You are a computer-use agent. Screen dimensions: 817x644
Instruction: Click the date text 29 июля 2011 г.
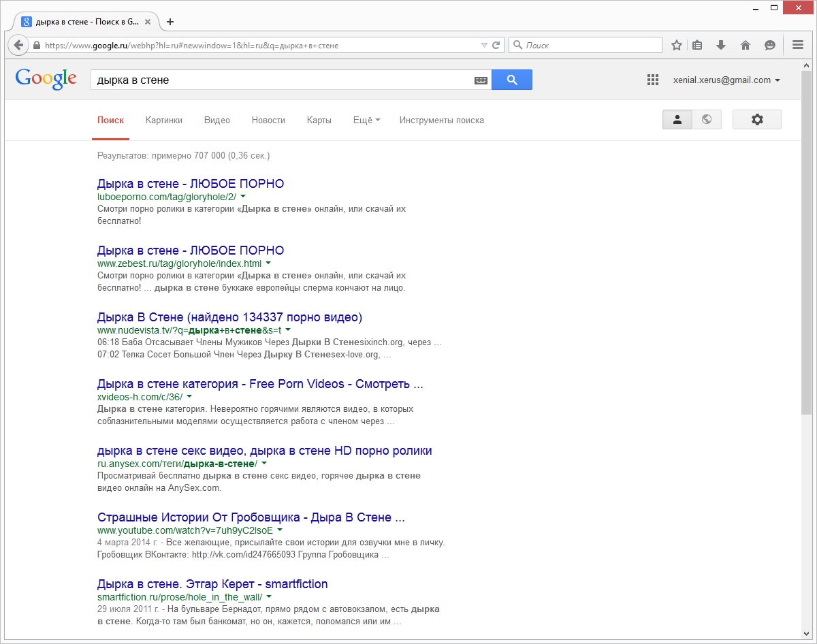tap(129, 609)
